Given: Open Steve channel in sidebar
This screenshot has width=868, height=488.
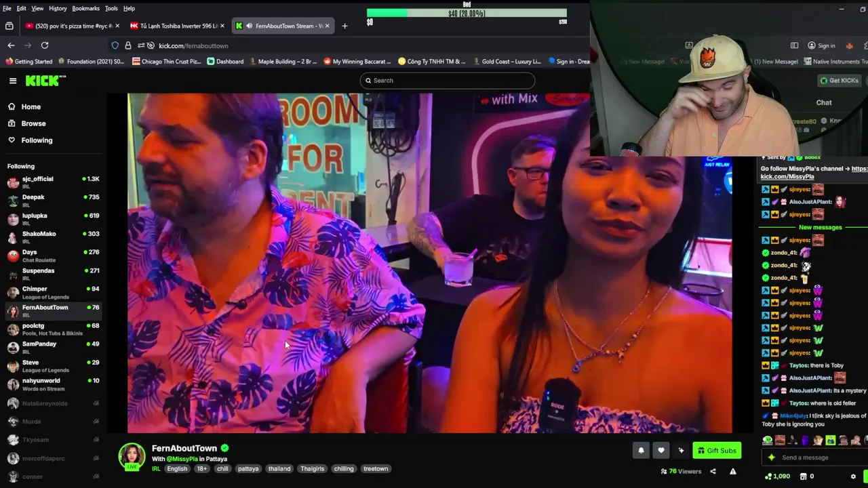Looking at the screenshot, I should point(53,365).
